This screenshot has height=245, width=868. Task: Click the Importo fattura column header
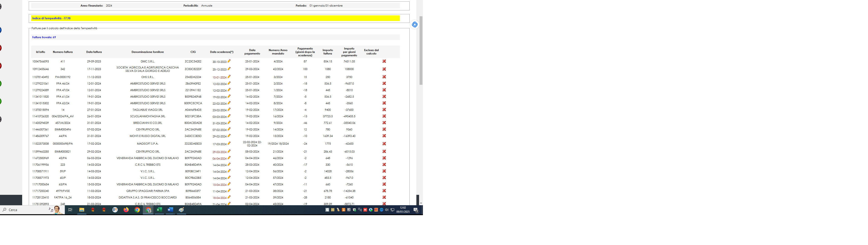pyautogui.click(x=328, y=52)
